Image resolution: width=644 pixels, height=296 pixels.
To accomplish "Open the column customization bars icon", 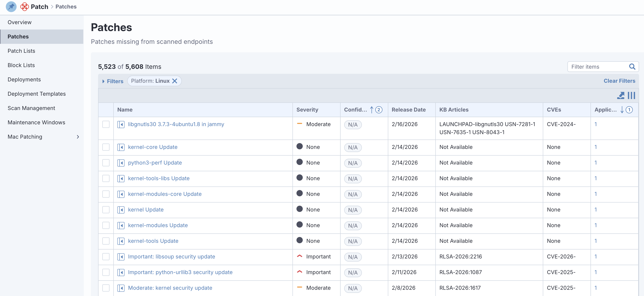I will (631, 95).
